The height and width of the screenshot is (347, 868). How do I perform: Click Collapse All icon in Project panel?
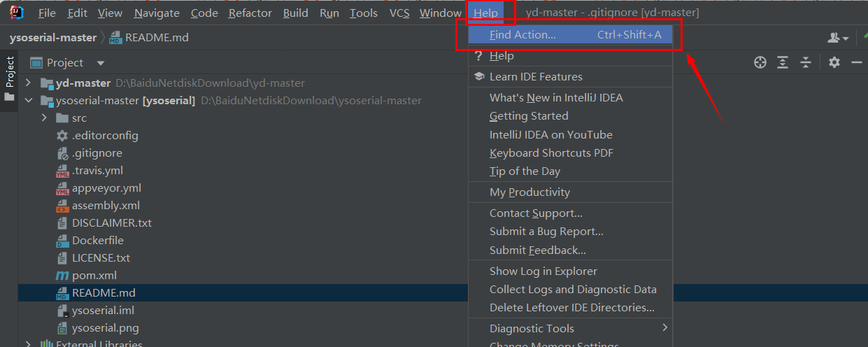tap(806, 63)
